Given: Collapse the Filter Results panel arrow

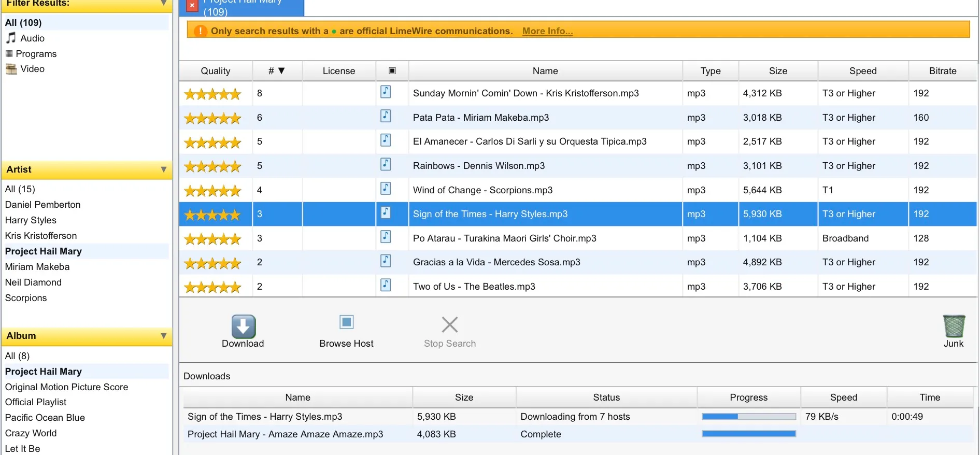Looking at the screenshot, I should [x=164, y=3].
